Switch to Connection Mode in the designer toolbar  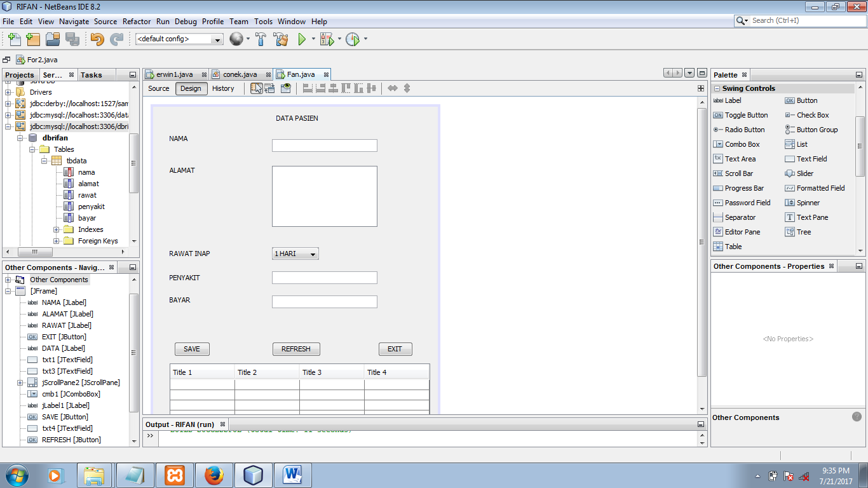270,89
